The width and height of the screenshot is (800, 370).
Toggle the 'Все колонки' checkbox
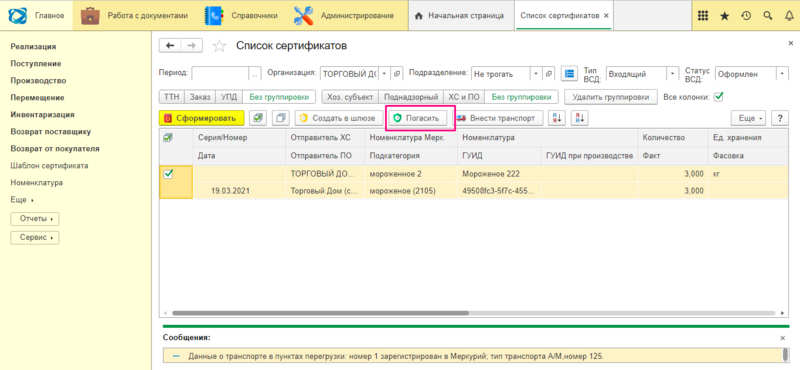click(718, 96)
